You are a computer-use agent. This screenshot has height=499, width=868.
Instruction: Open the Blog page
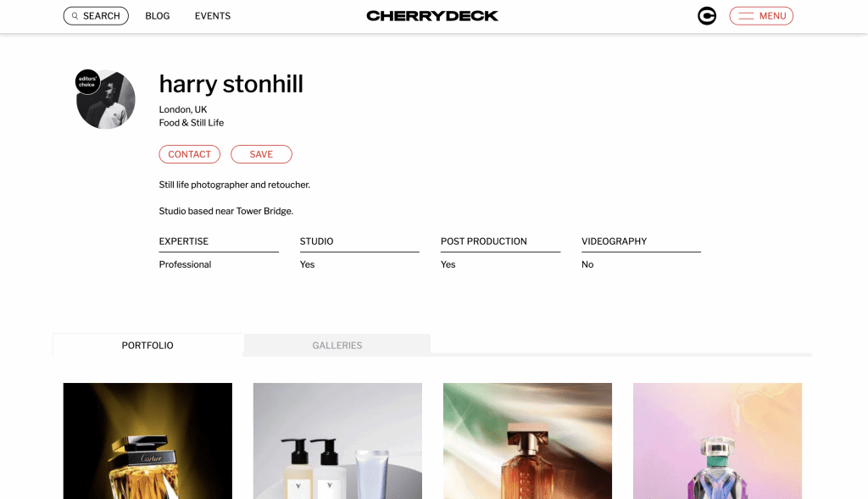(x=157, y=16)
